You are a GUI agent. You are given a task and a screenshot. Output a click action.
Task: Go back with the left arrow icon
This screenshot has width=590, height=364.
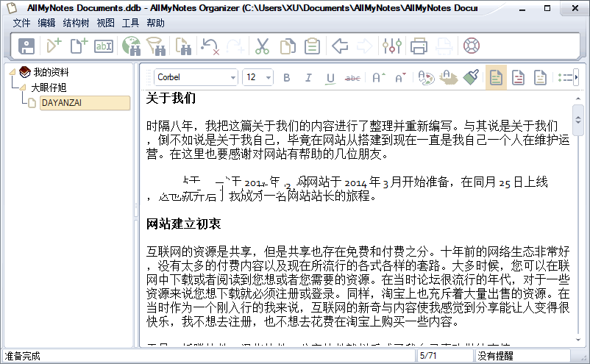[x=340, y=46]
